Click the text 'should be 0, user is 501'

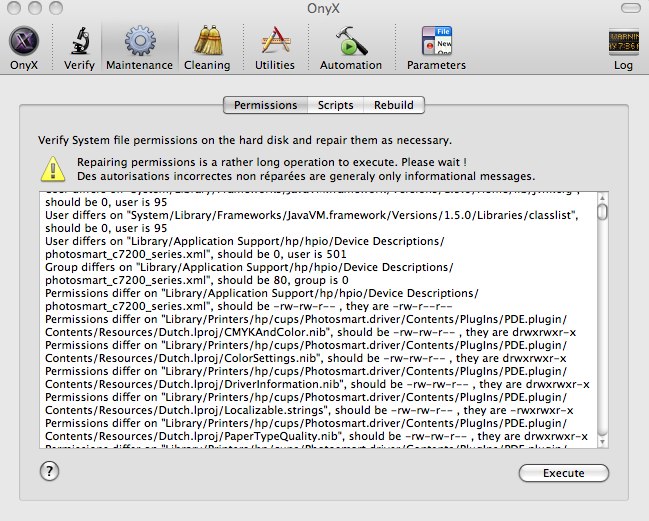point(282,254)
